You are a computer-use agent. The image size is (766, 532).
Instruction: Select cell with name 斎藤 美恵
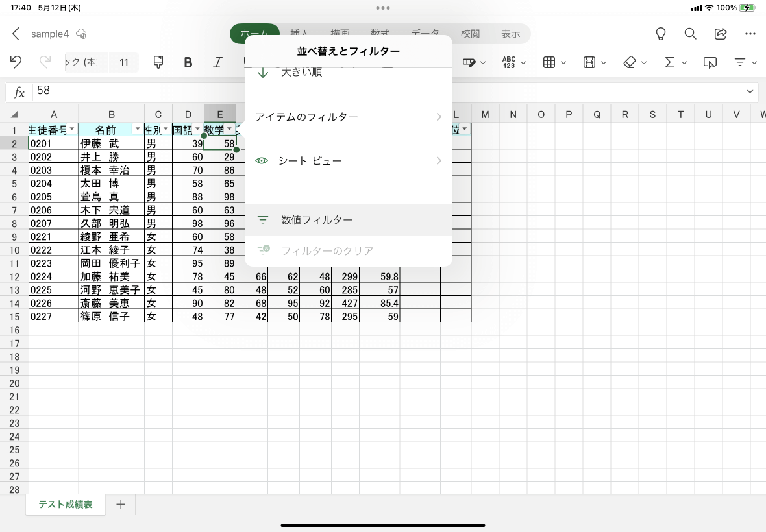112,303
